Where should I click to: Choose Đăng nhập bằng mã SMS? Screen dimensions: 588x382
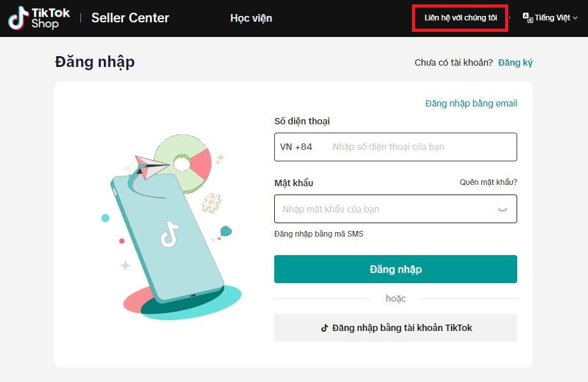319,234
